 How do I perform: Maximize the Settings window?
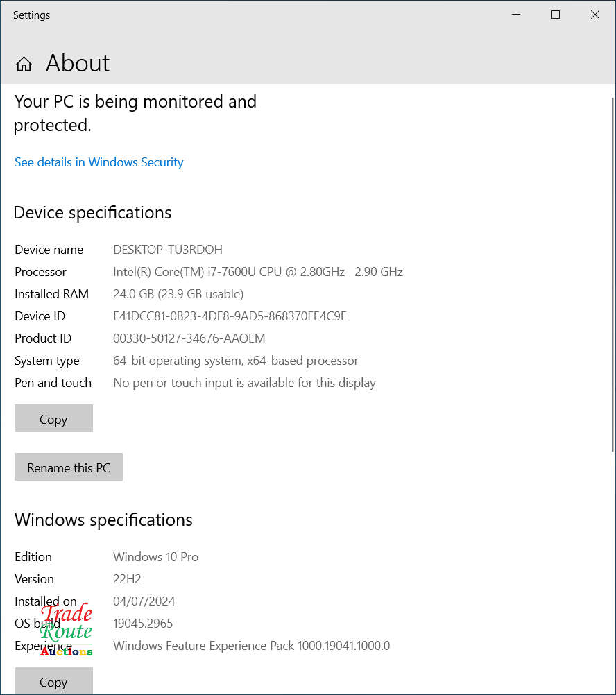tap(555, 15)
